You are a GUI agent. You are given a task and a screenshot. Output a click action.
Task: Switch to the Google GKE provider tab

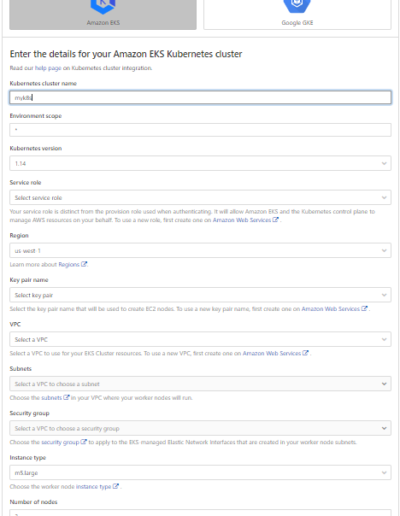297,14
